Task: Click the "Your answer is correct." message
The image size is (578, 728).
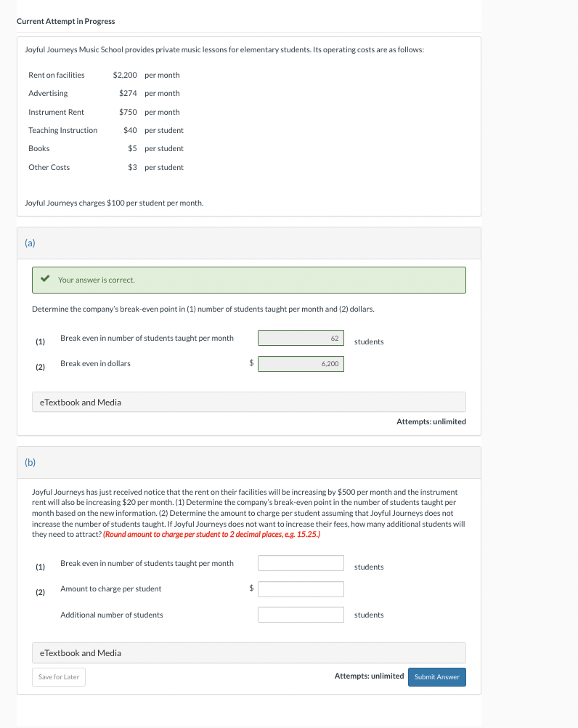Action: click(97, 280)
